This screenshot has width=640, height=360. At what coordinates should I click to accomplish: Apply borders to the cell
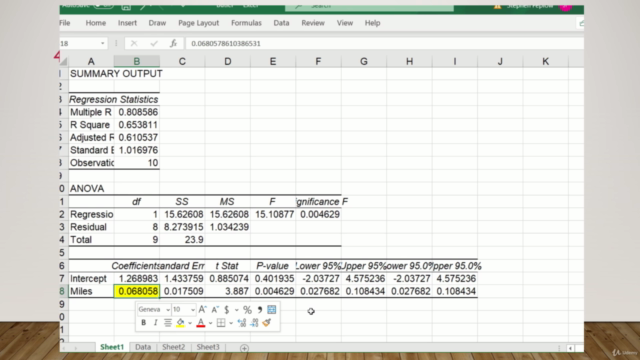pos(221,323)
